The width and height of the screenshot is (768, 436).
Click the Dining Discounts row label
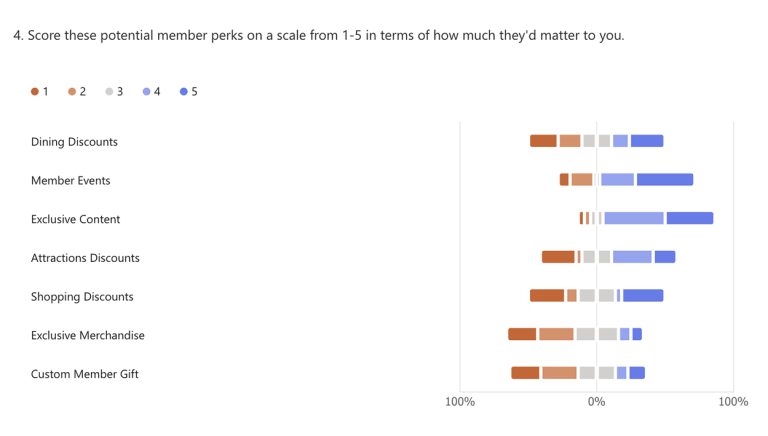pyautogui.click(x=74, y=142)
